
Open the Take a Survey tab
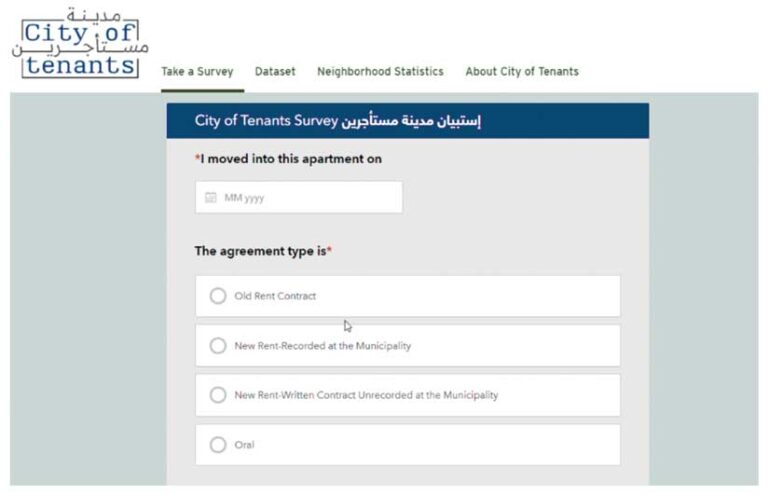click(x=197, y=71)
